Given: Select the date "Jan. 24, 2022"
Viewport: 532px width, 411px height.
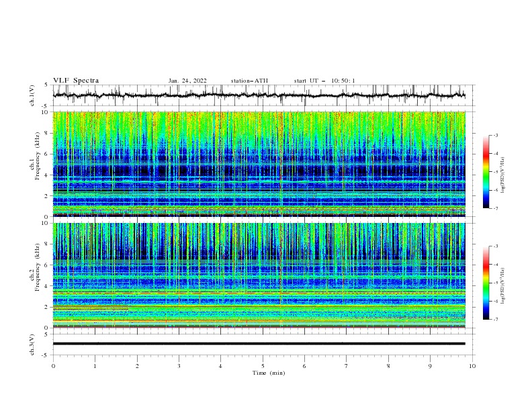Looking at the screenshot, I should pos(187,81).
